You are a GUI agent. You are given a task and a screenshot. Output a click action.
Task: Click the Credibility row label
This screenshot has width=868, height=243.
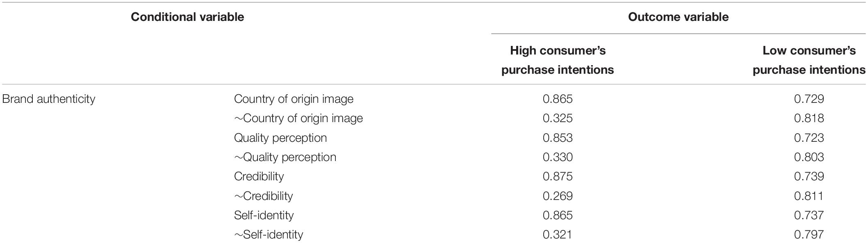[x=259, y=176]
